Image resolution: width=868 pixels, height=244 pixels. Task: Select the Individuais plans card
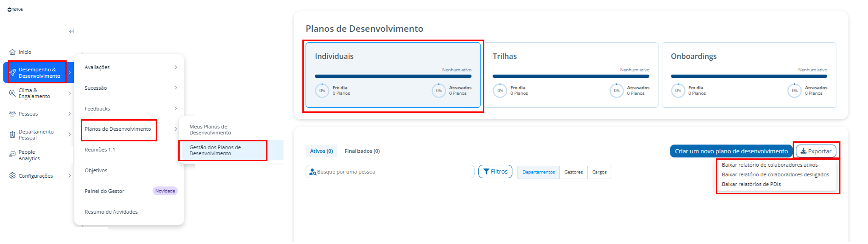(x=393, y=75)
